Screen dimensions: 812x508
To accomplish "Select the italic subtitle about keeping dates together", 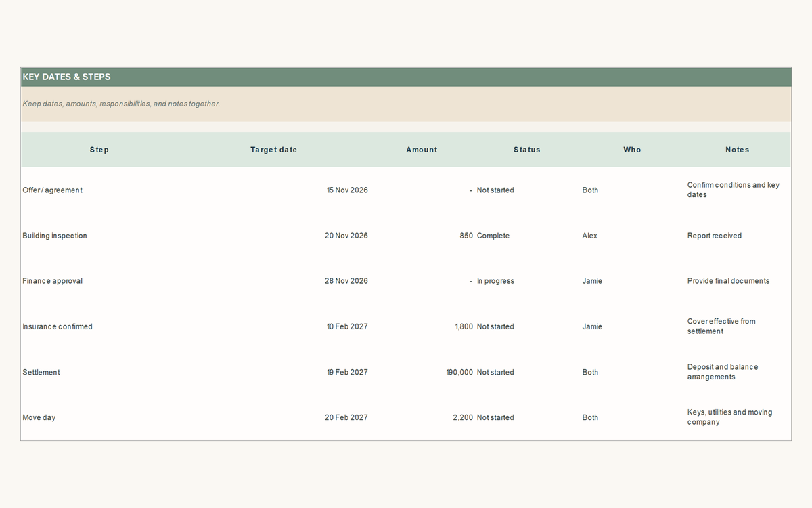I will click(121, 104).
